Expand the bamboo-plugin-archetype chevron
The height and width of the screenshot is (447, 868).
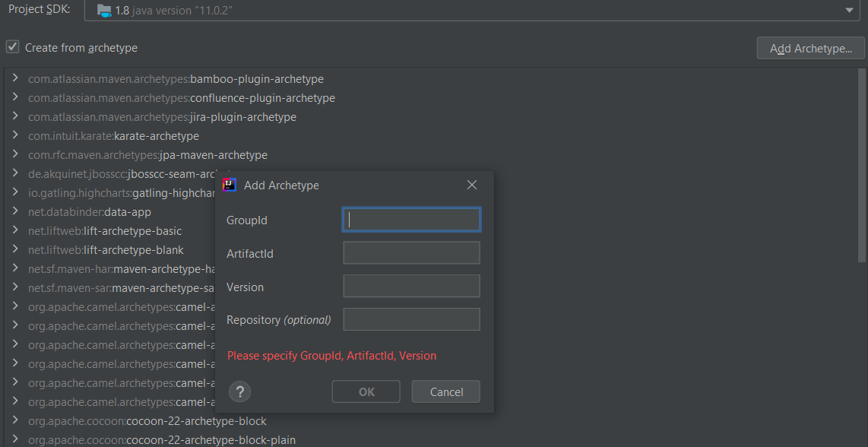15,78
